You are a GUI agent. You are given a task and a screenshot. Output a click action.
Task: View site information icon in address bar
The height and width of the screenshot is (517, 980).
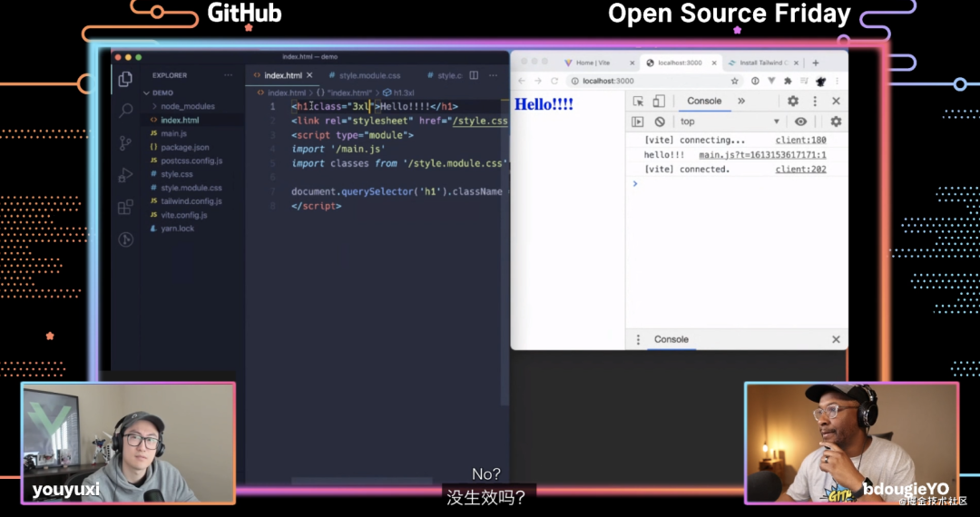(x=575, y=81)
